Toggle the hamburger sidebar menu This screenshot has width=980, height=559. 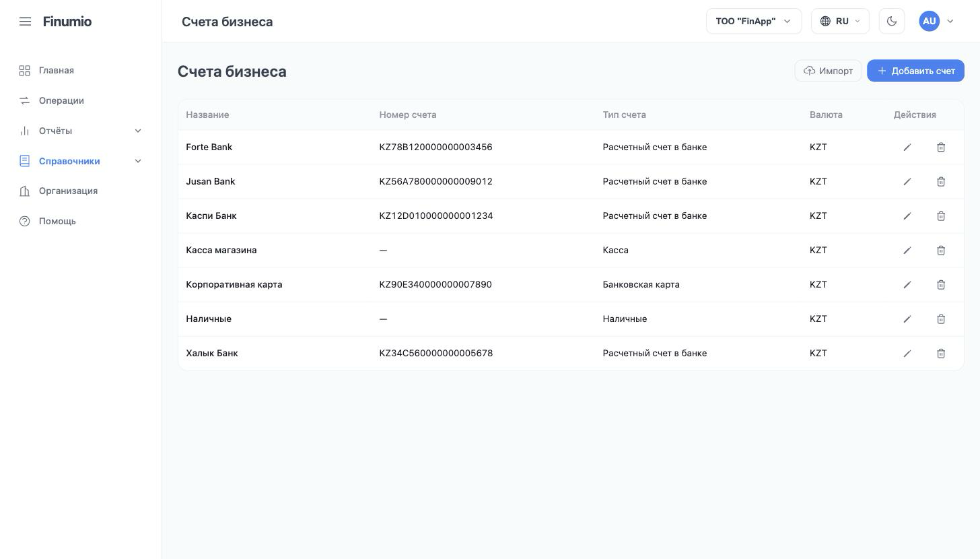pos(25,22)
